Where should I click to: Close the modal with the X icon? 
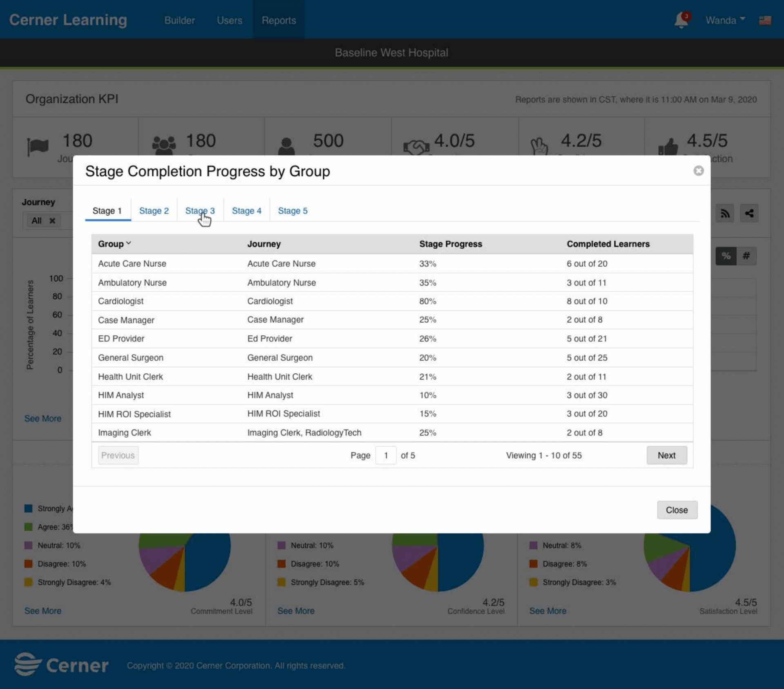pyautogui.click(x=698, y=171)
